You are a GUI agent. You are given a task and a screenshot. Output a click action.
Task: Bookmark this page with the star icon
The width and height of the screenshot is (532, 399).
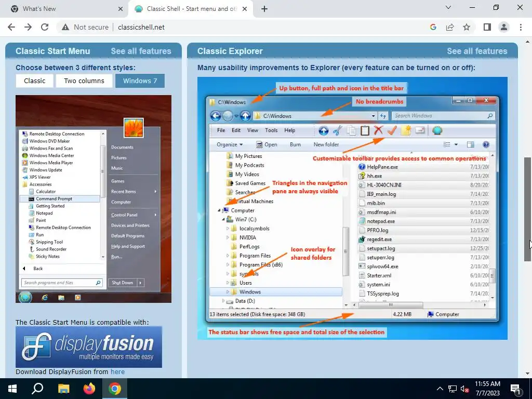[x=467, y=27]
